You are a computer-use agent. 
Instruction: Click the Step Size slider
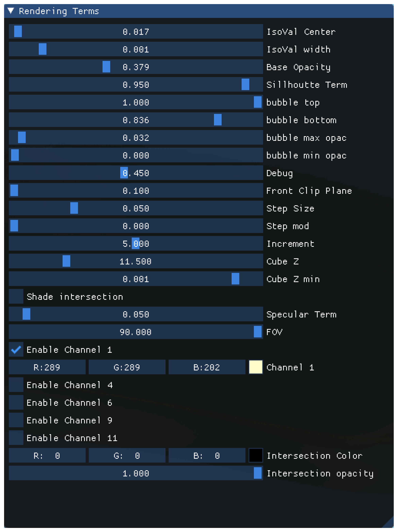136,208
